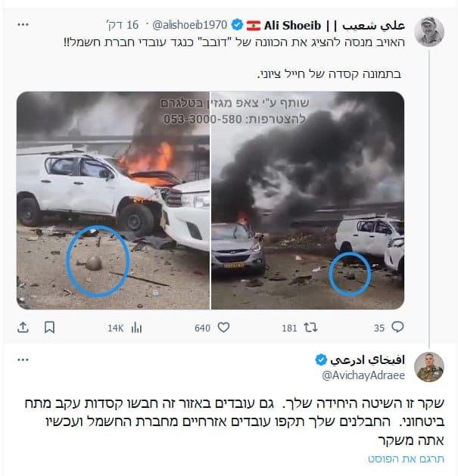The image size is (458, 476).
Task: Open Avichay Adraee's profile avatar
Action: [429, 367]
